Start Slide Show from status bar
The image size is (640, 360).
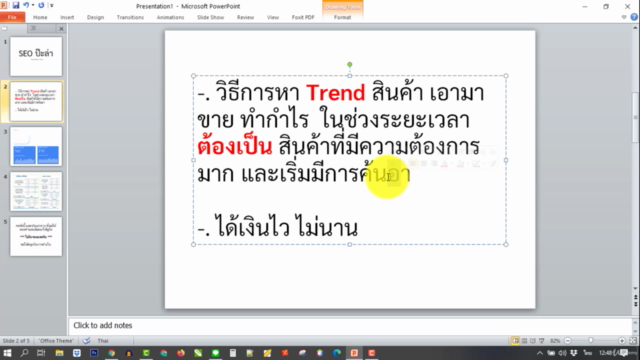click(542, 340)
